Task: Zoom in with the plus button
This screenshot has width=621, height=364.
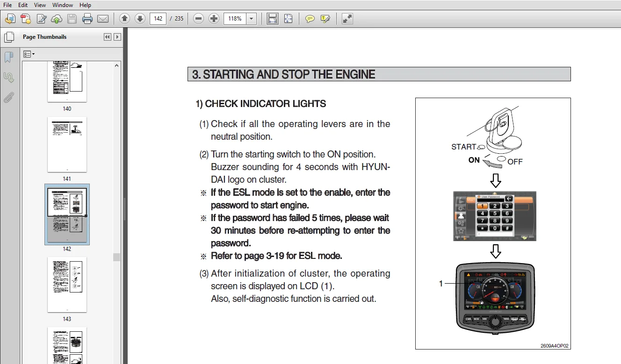Action: (x=214, y=19)
